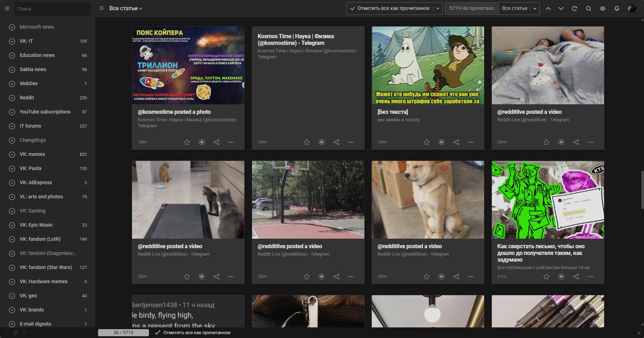Share the redditlive basketball court video card
Image resolution: width=644 pixels, height=338 pixels.
336,276
